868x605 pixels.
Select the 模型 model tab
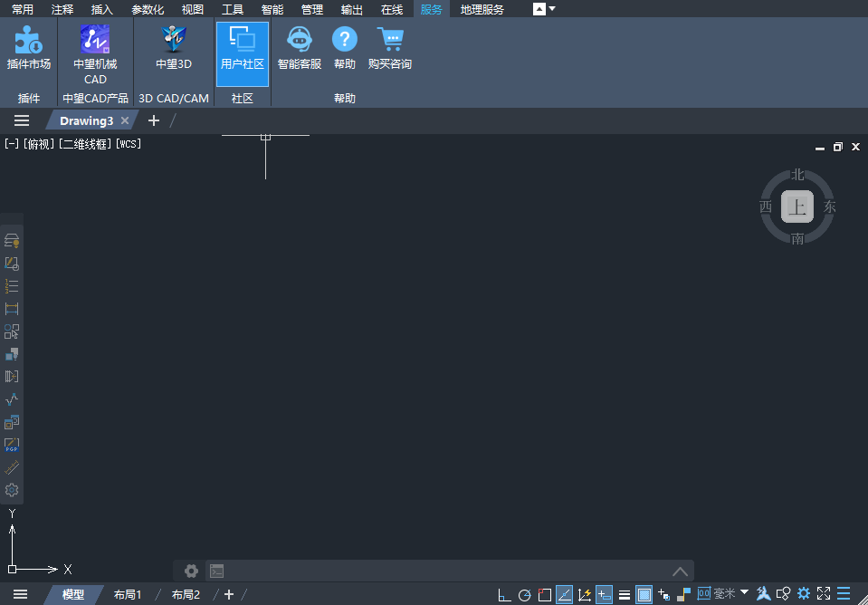[73, 594]
